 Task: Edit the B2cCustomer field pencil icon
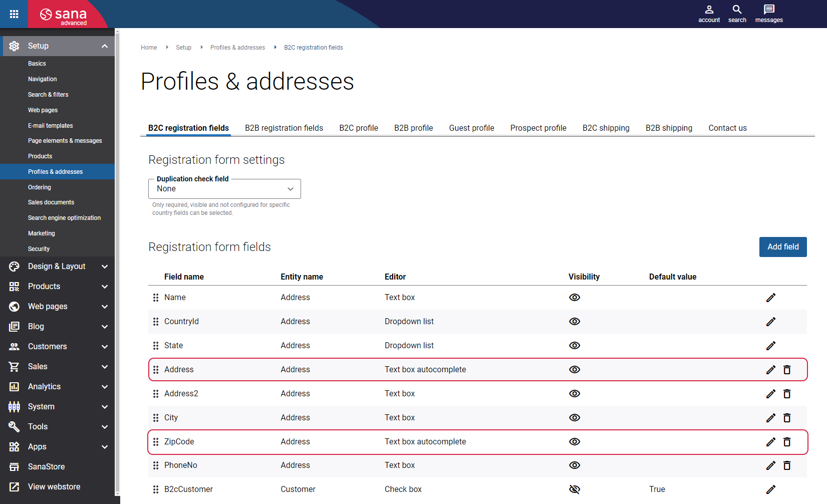click(771, 489)
